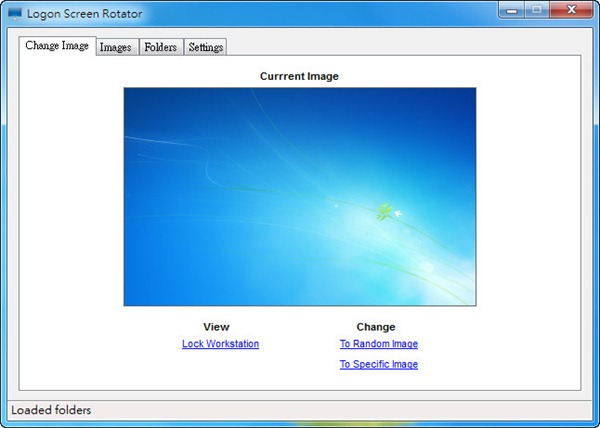600x428 pixels.
Task: Click the Lock Workstation link
Action: 220,343
